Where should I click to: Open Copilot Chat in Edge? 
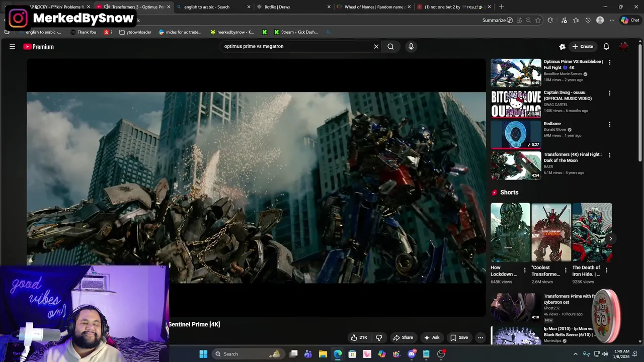pos(629,20)
